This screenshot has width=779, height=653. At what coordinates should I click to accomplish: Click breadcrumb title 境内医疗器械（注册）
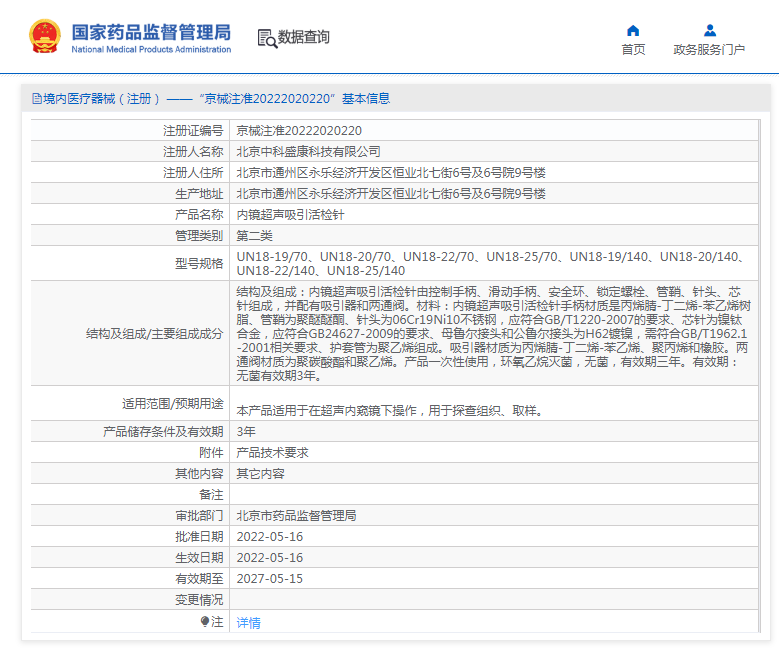point(101,98)
